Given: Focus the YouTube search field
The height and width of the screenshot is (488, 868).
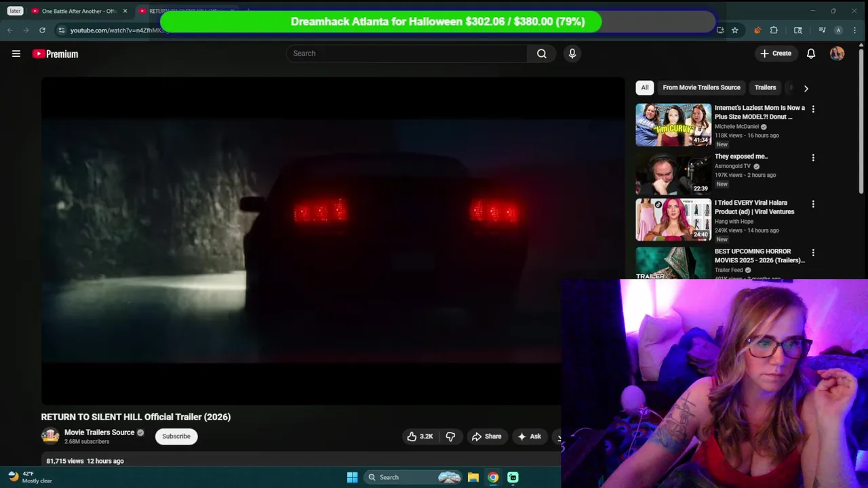Looking at the screenshot, I should point(407,54).
